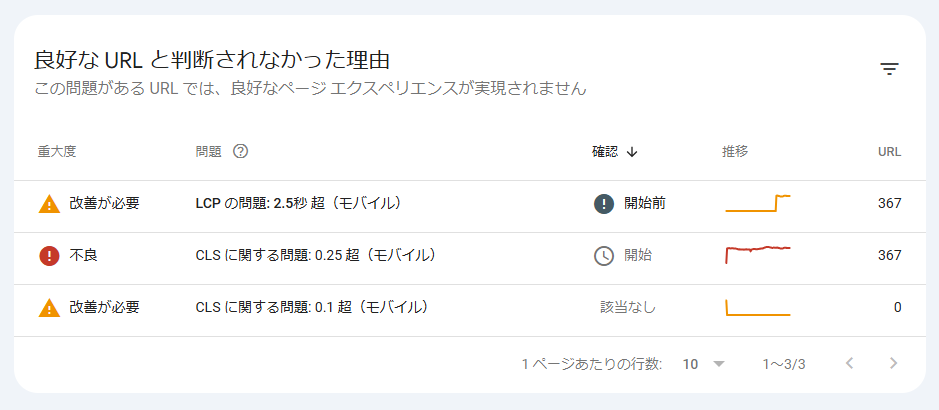Click the red error icon beside 不良

pyautogui.click(x=49, y=256)
